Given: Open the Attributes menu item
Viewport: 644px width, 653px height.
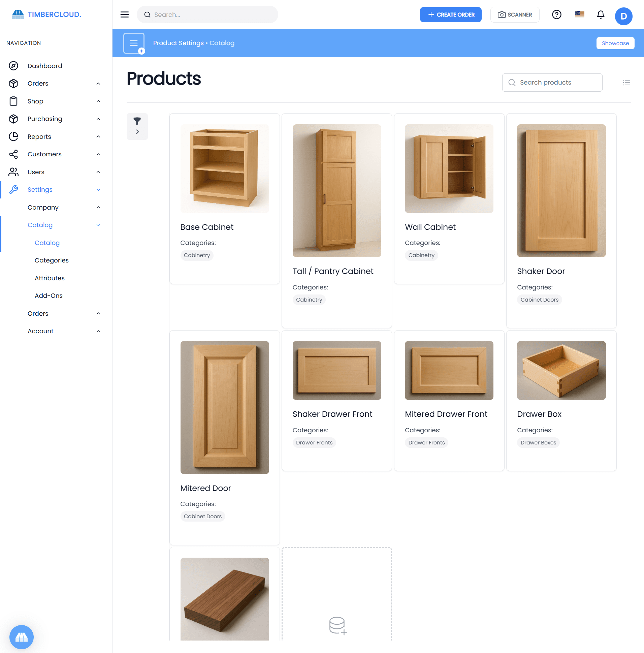Looking at the screenshot, I should pos(49,278).
